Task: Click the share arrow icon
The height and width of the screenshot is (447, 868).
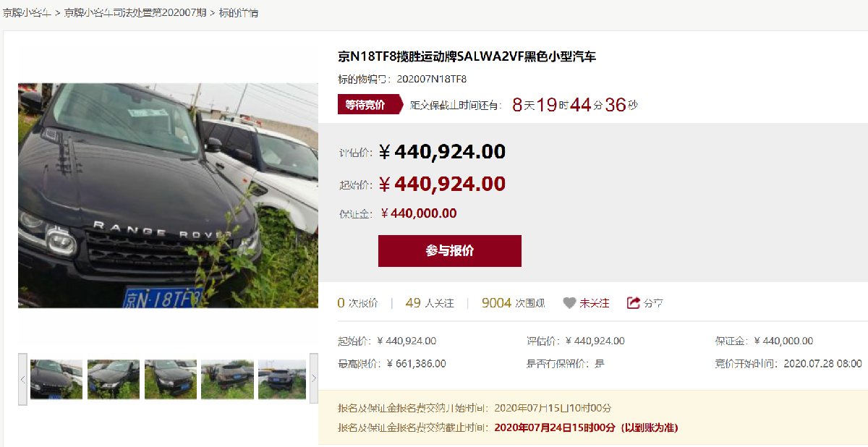Action: coord(634,303)
